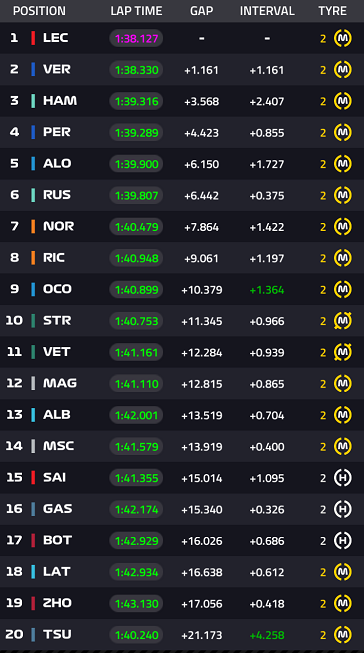This screenshot has height=653, width=364.
Task: Click NOR's orange team colour bar
Action: click(33, 227)
